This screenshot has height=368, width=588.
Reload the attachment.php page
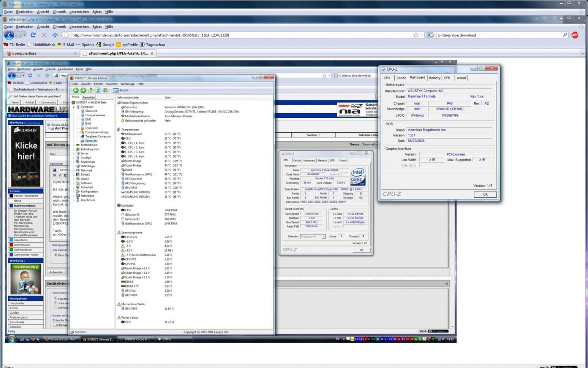pos(33,35)
